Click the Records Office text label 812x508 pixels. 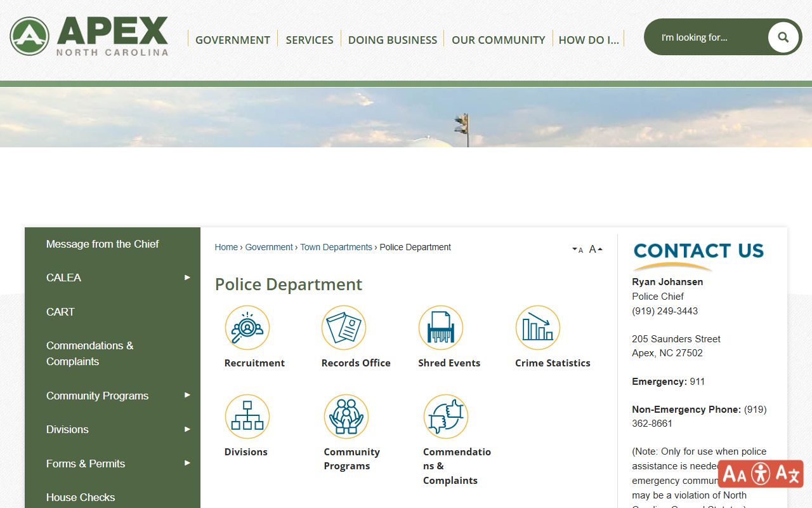click(356, 363)
